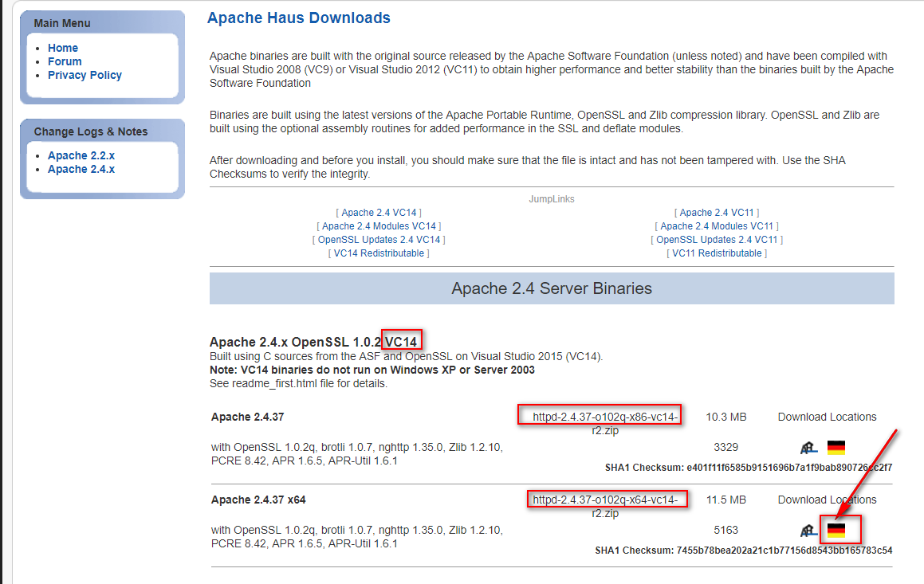The height and width of the screenshot is (584, 924).
Task: Open the Privacy Policy link
Action: click(85, 75)
